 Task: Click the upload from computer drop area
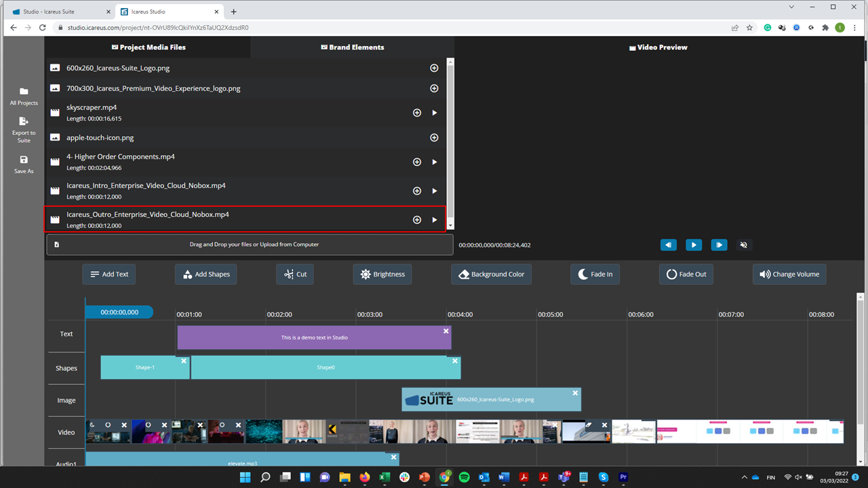250,245
